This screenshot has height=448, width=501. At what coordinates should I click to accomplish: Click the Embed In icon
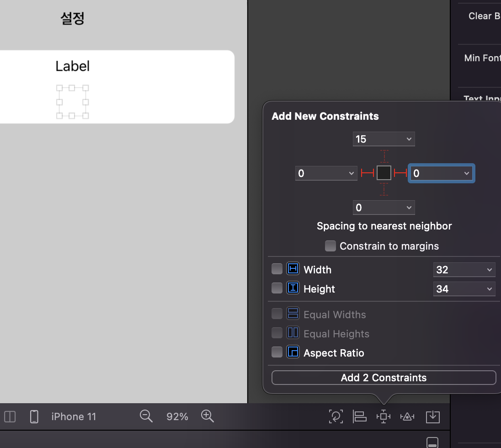[433, 416]
